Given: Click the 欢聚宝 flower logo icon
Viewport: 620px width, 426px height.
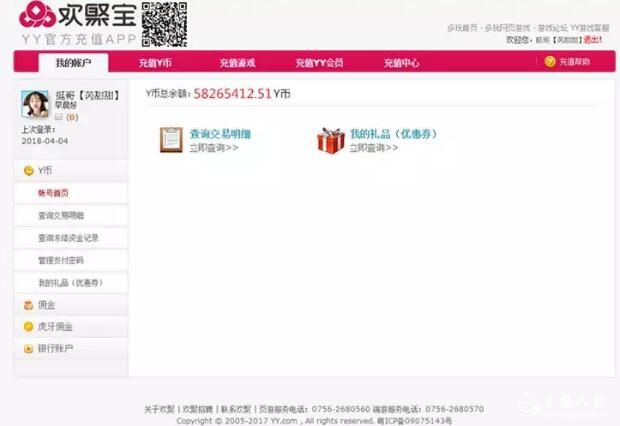Looking at the screenshot, I should (38, 15).
